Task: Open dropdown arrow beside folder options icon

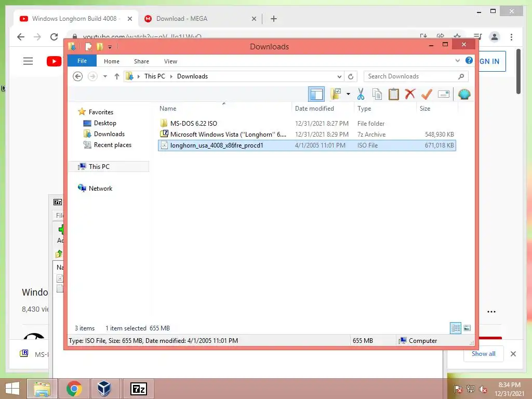Action: pyautogui.click(x=348, y=94)
